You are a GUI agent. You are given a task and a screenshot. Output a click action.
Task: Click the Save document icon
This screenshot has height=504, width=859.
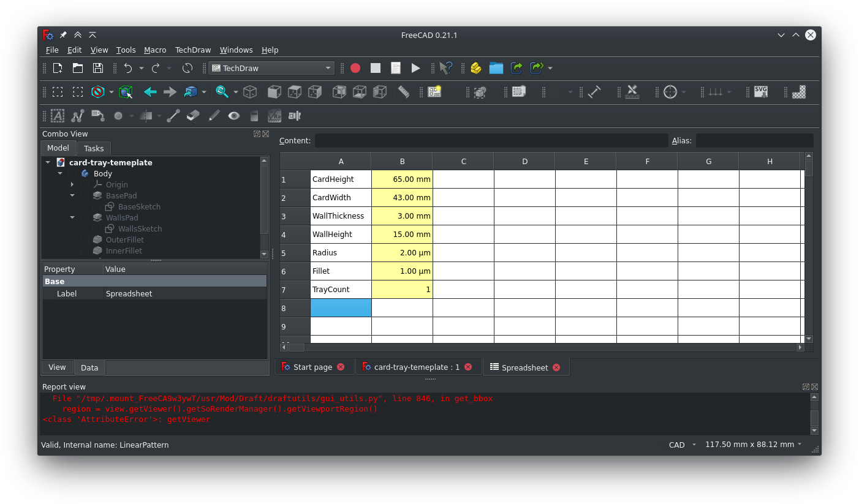pos(97,68)
